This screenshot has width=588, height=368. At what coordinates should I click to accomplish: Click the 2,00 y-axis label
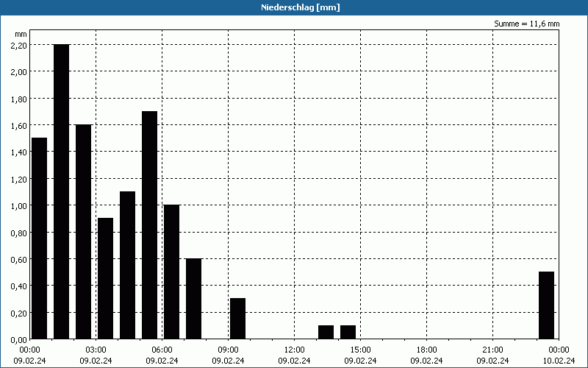19,72
